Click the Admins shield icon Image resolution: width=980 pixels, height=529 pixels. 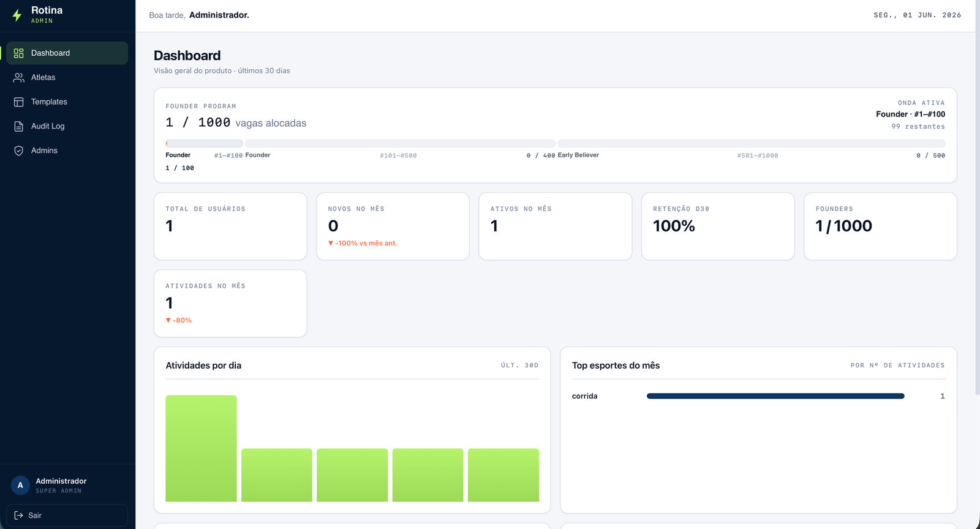point(19,151)
